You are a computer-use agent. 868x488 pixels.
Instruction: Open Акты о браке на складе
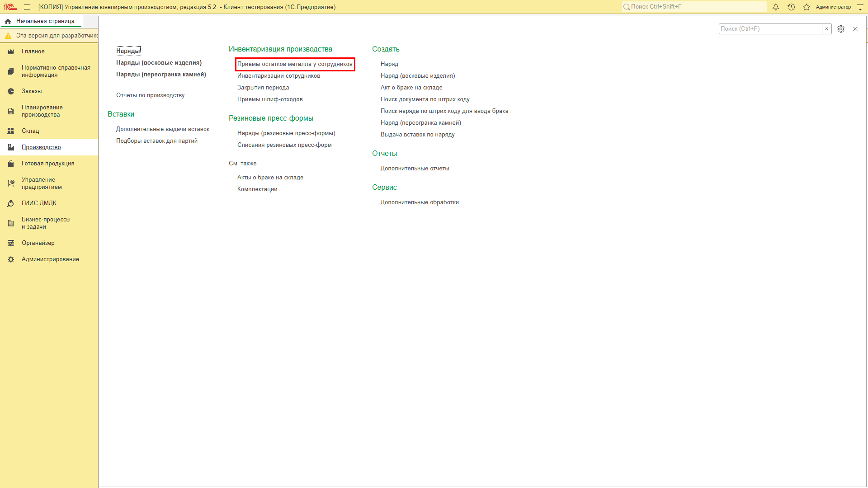[x=270, y=178]
